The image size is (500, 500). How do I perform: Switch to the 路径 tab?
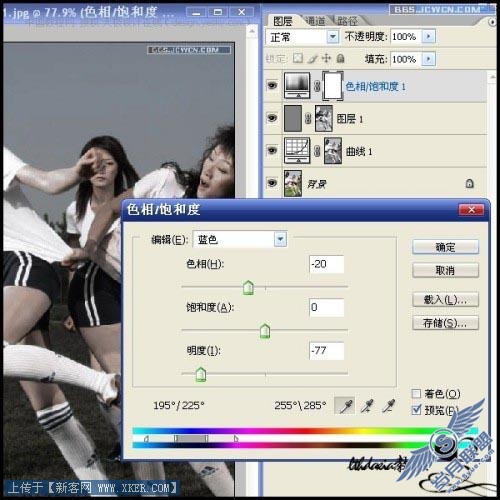[x=347, y=21]
